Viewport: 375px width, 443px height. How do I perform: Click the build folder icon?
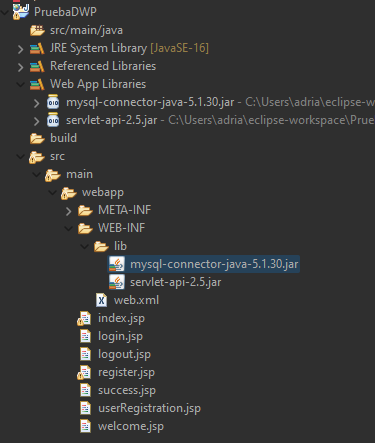37,138
